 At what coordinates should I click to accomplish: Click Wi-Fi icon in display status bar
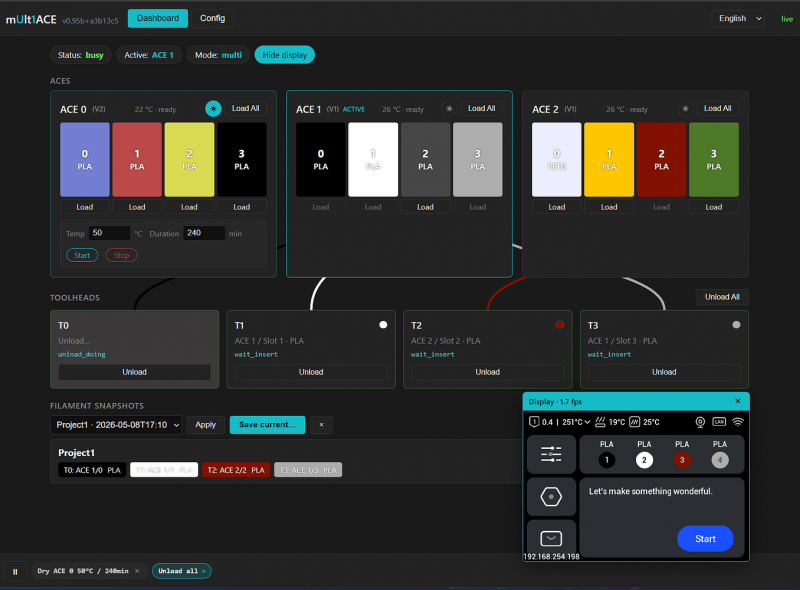738,422
